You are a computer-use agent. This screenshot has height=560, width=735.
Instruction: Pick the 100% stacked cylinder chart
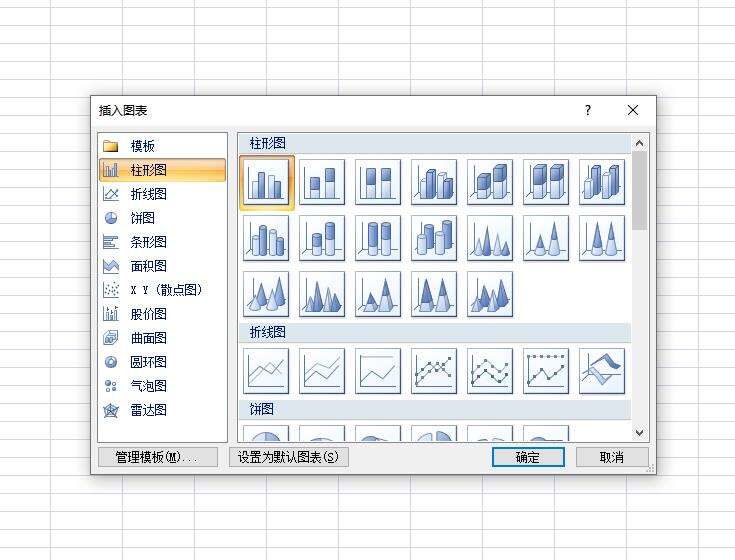coord(378,238)
